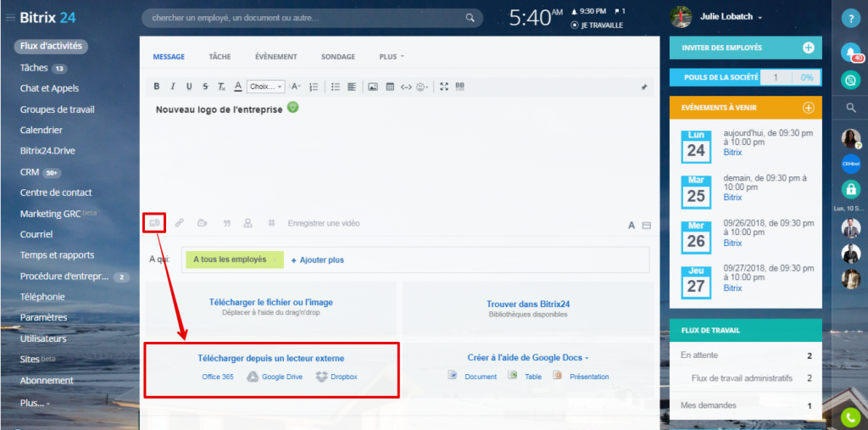
Task: Toggle the text formatting panel (A)
Action: 631,225
